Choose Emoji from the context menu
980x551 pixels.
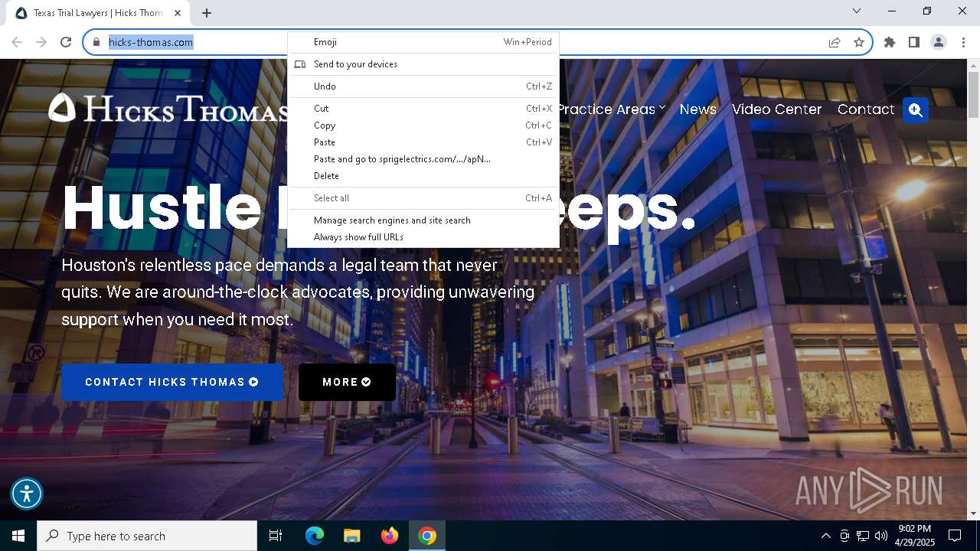423,42
